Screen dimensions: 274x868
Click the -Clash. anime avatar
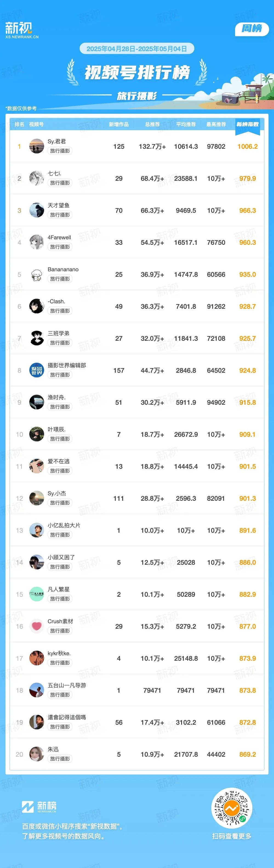tap(36, 306)
